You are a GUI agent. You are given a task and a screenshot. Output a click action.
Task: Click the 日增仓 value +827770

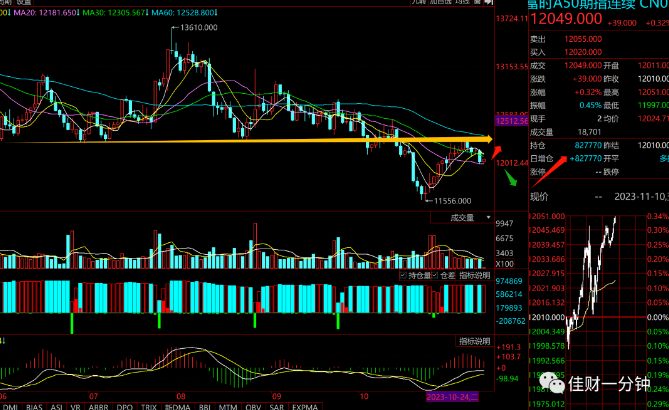(585, 158)
